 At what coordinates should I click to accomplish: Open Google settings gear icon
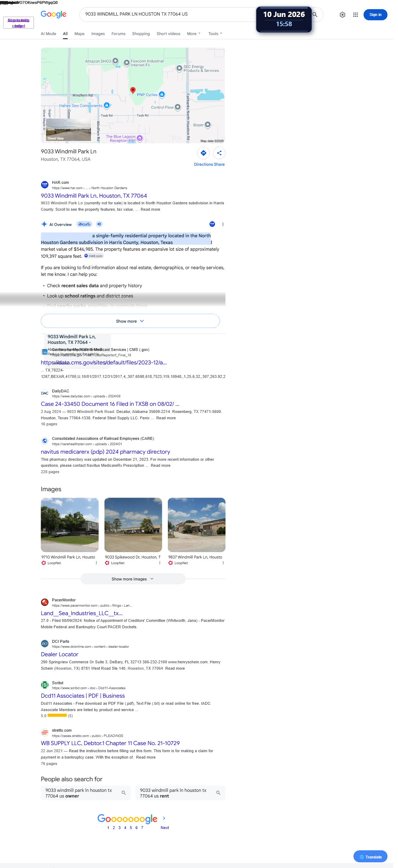coord(342,15)
